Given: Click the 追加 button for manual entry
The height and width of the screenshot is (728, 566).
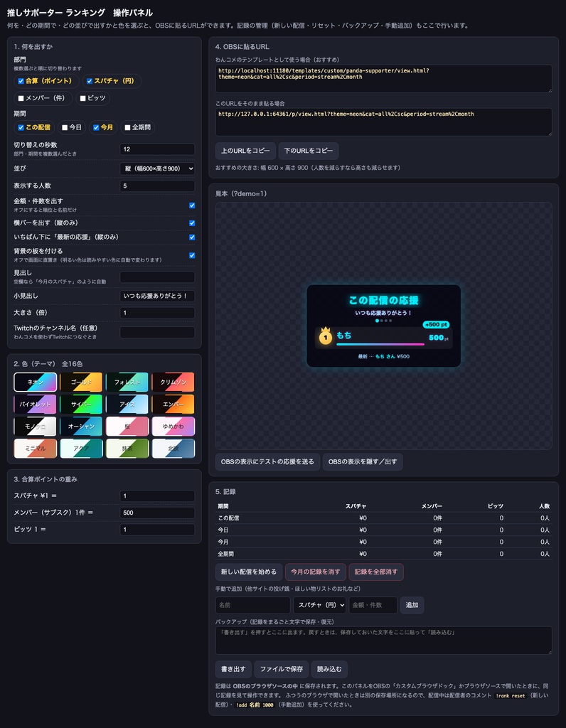Looking at the screenshot, I should 412,605.
